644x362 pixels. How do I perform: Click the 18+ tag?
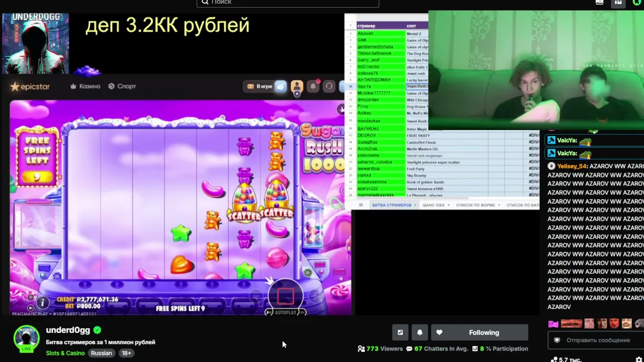point(126,353)
